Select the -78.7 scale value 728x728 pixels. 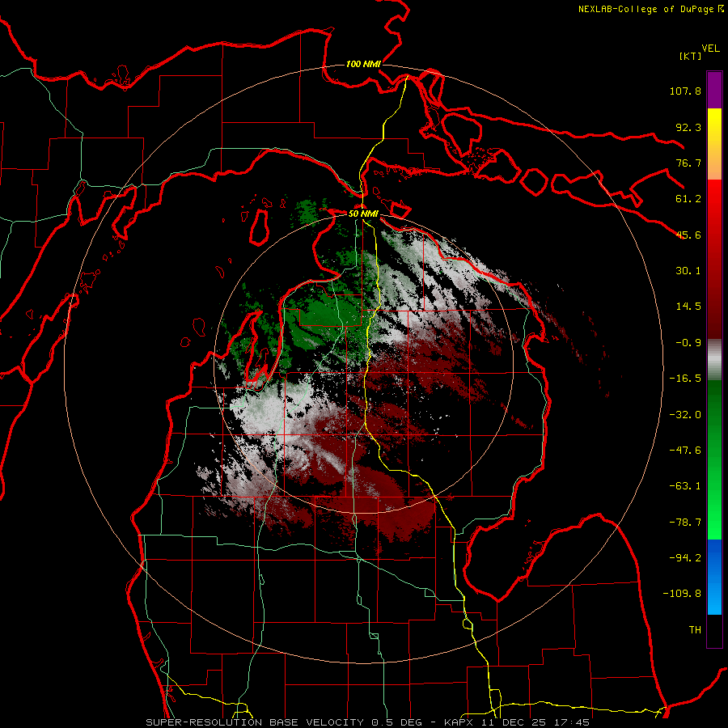tap(685, 523)
